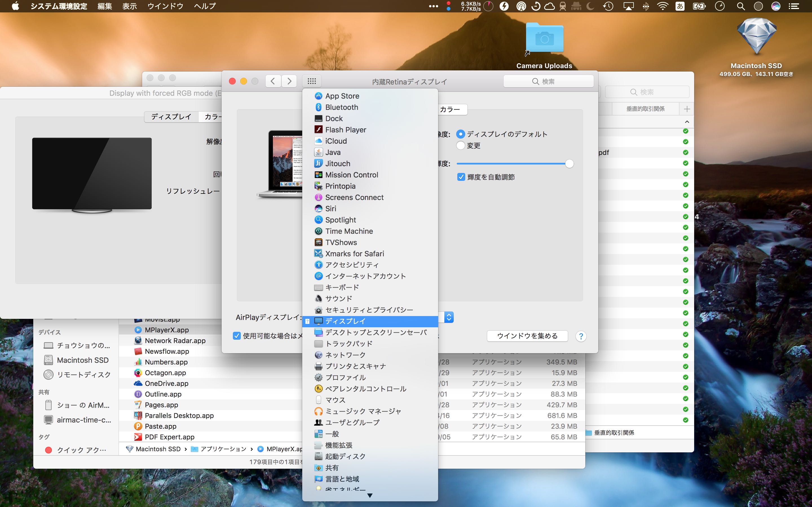Select App Store in the preferences list

coord(342,96)
